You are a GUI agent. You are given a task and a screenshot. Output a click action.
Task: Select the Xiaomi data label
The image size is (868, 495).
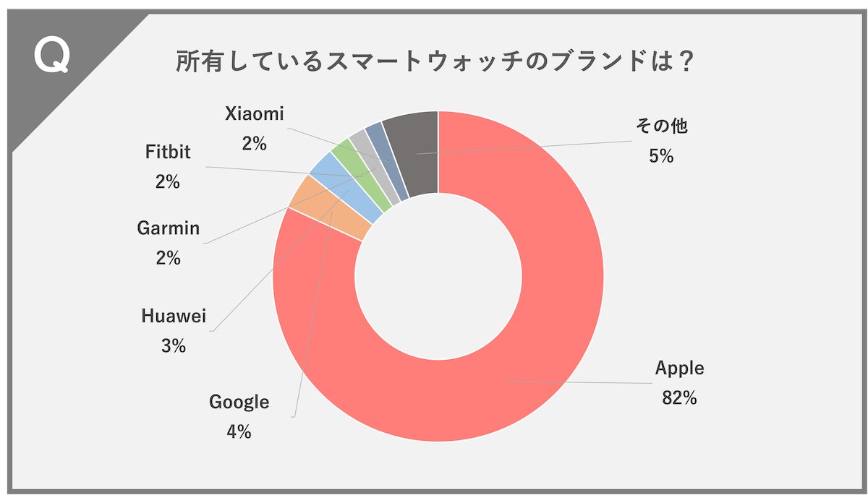tap(254, 114)
